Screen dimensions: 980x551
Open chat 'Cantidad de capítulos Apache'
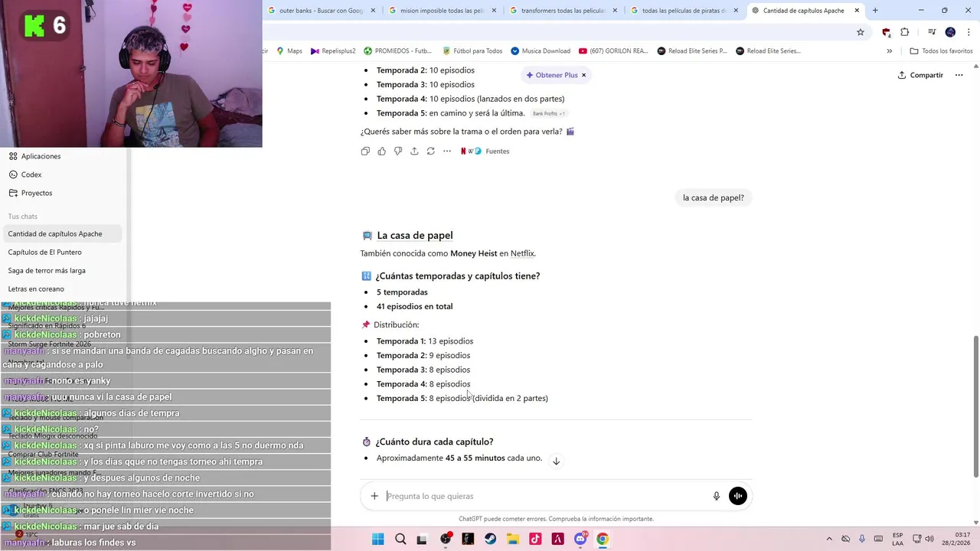61,233
